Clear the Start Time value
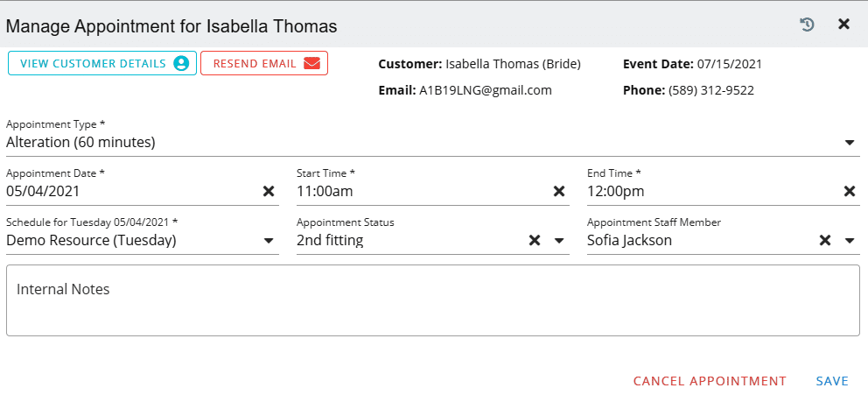This screenshot has width=868, height=402. [x=559, y=191]
